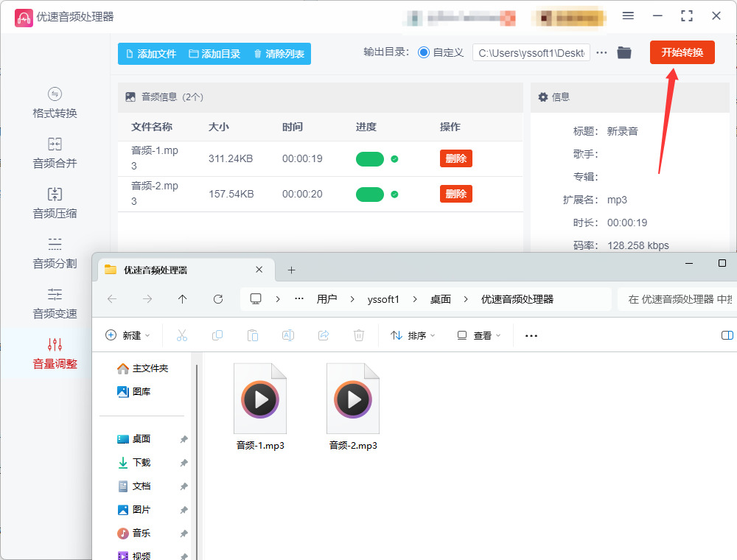Viewport: 737px width, 560px height.
Task: Open the 查看 view dropdown
Action: [479, 335]
